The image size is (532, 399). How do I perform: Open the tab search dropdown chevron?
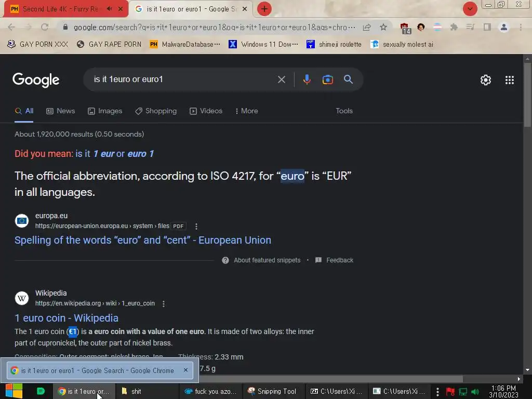point(470,9)
